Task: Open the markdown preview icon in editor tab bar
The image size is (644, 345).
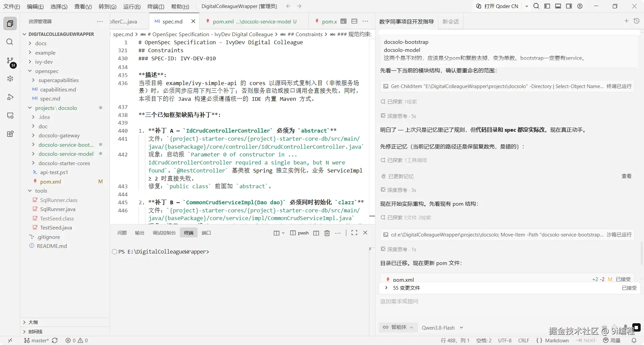Action: tap(343, 21)
